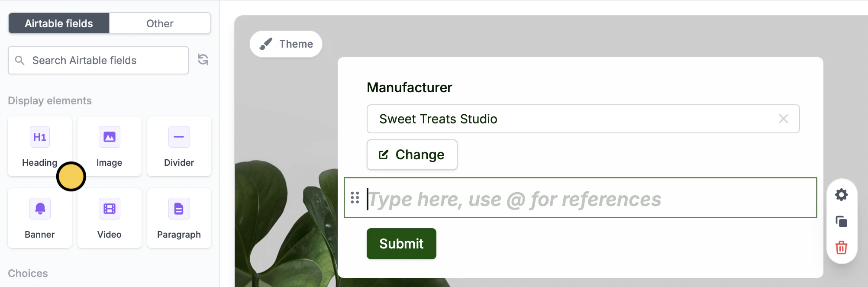Click the Search Airtable fields box
Screen dimensions: 868x287
98,60
